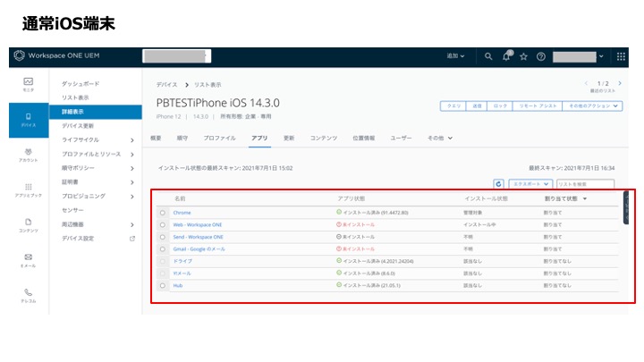Click the デバイス breadcrumb link
The width and height of the screenshot is (644, 362).
click(166, 85)
